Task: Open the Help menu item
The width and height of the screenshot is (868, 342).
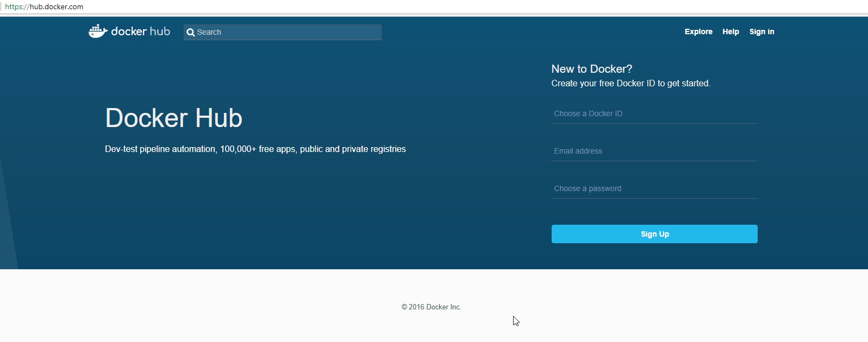Action: point(730,31)
